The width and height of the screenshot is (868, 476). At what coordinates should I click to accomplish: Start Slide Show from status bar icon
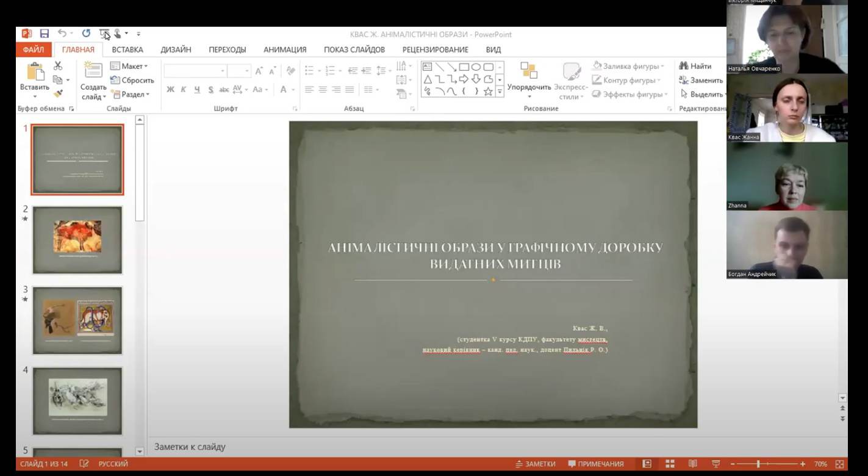[716, 464]
